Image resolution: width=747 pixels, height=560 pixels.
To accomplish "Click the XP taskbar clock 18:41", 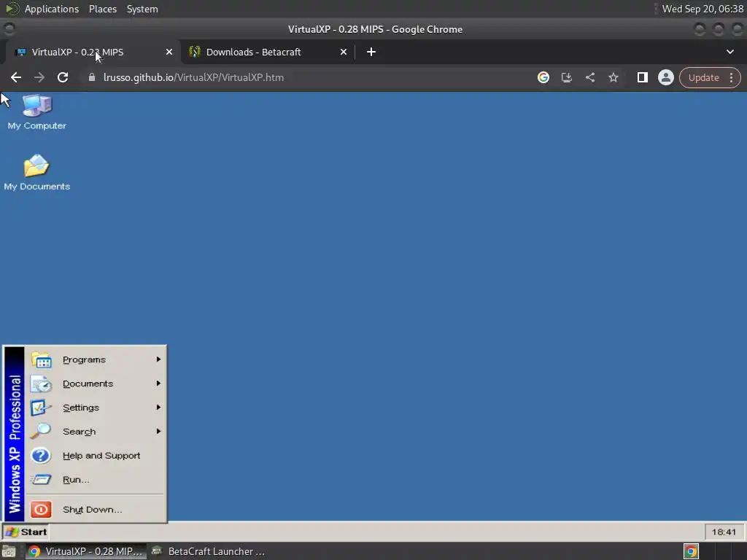I will pos(724,532).
